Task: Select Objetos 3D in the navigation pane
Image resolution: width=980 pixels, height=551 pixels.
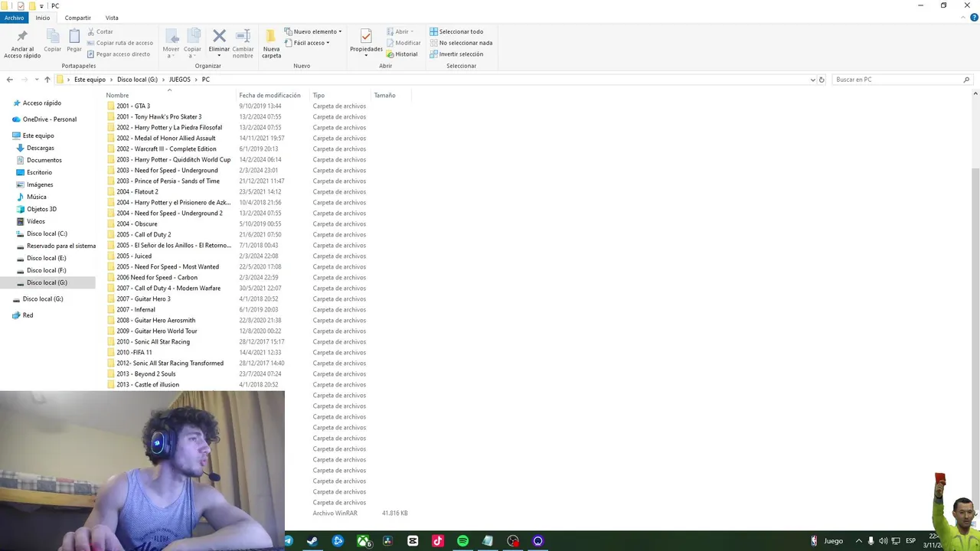Action: (41, 209)
